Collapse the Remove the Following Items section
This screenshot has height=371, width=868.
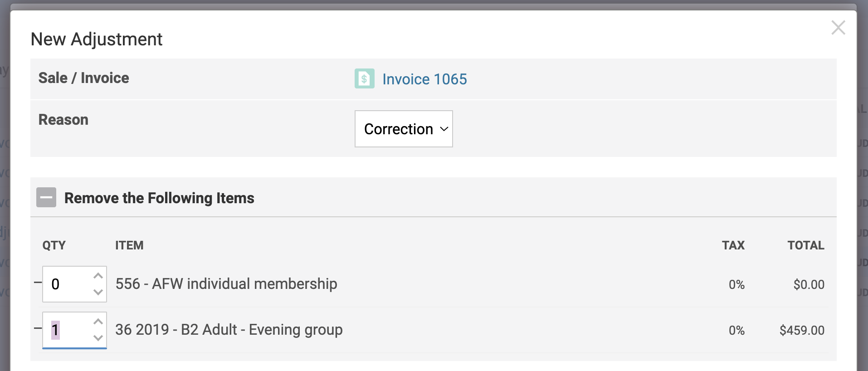(x=46, y=198)
